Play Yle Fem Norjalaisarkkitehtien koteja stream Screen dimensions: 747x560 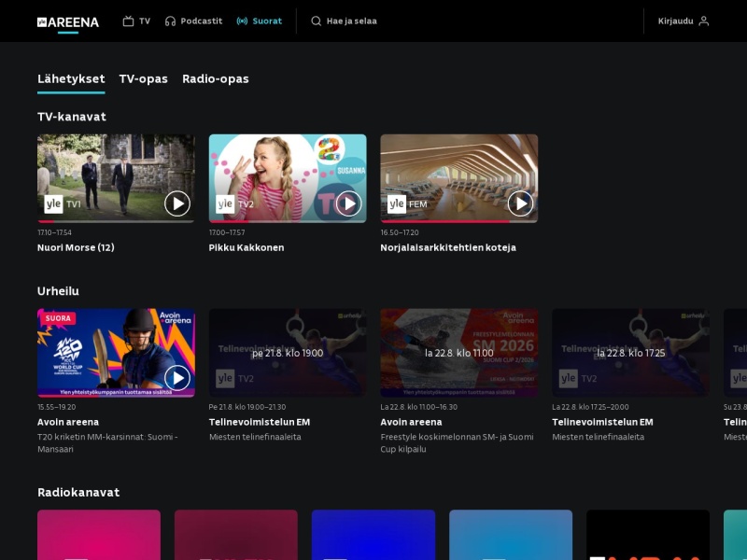520,203
